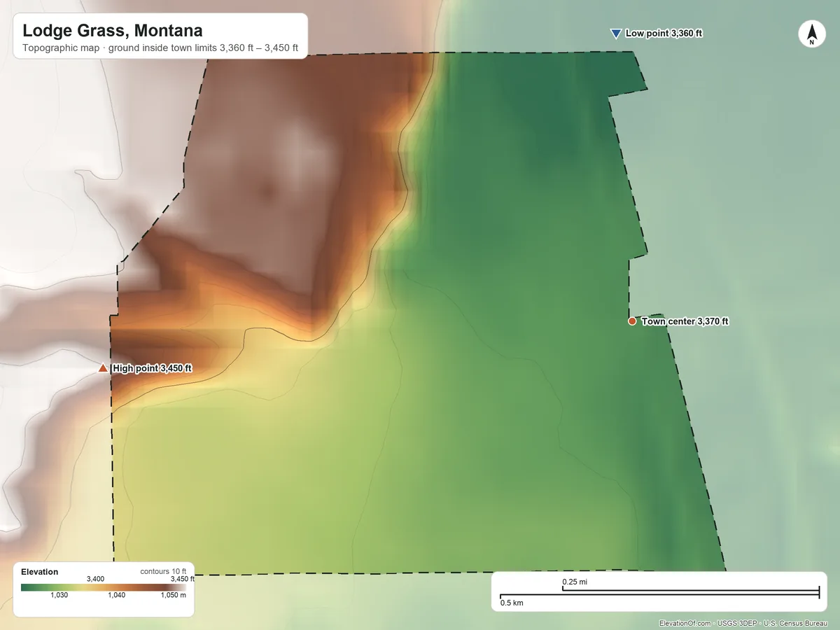Click the blue low point triangle marker
The image size is (840, 630).
pos(616,34)
